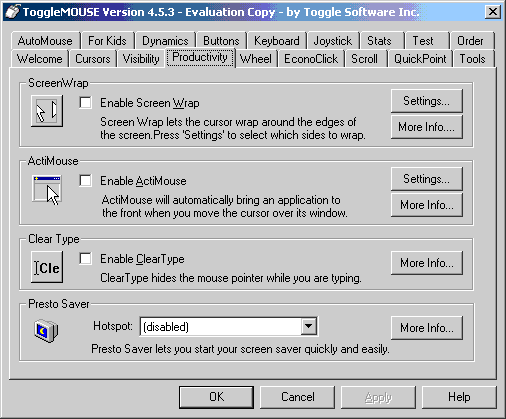Open the Wheel tab
Screen dimensions: 506x419
[x=256, y=59]
